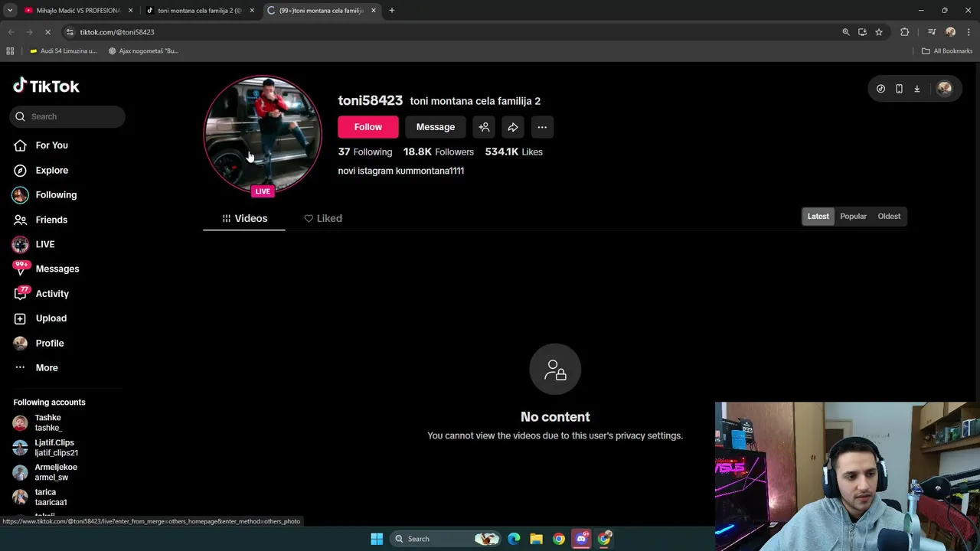Follow the toni58423 account
The height and width of the screenshot is (551, 980).
pyautogui.click(x=368, y=127)
